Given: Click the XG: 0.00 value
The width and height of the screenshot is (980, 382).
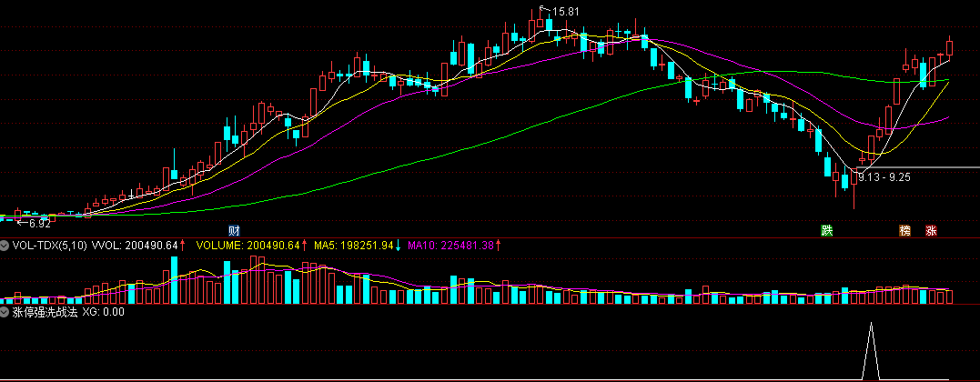Looking at the screenshot, I should click(103, 312).
